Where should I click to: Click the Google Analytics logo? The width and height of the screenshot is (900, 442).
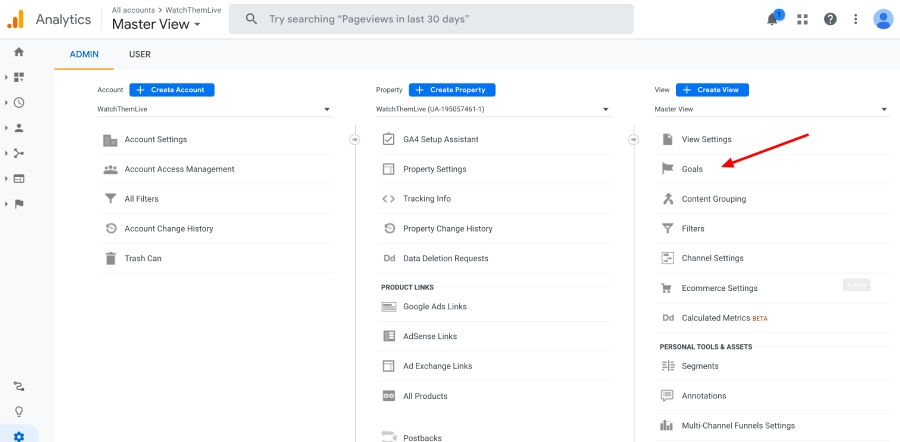coord(15,20)
